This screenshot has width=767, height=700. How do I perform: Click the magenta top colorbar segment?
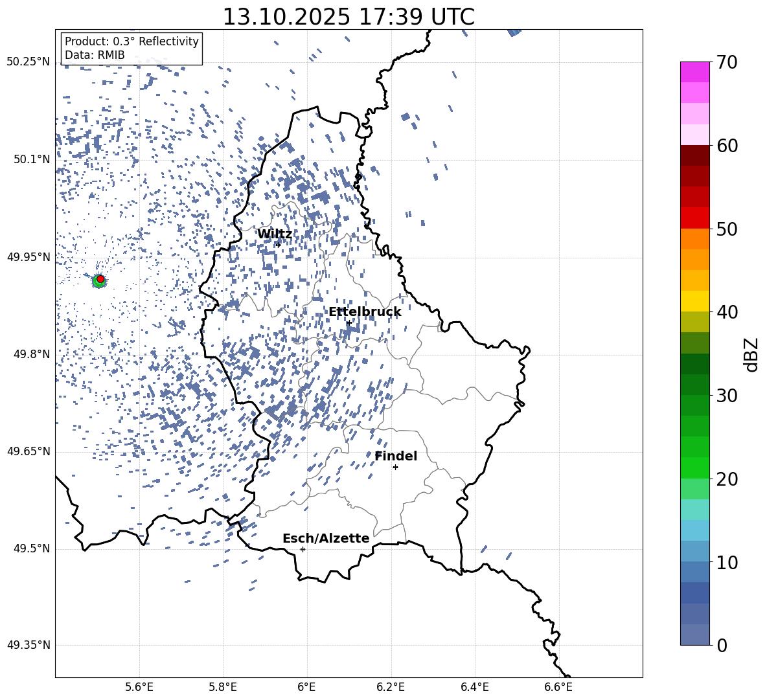694,72
